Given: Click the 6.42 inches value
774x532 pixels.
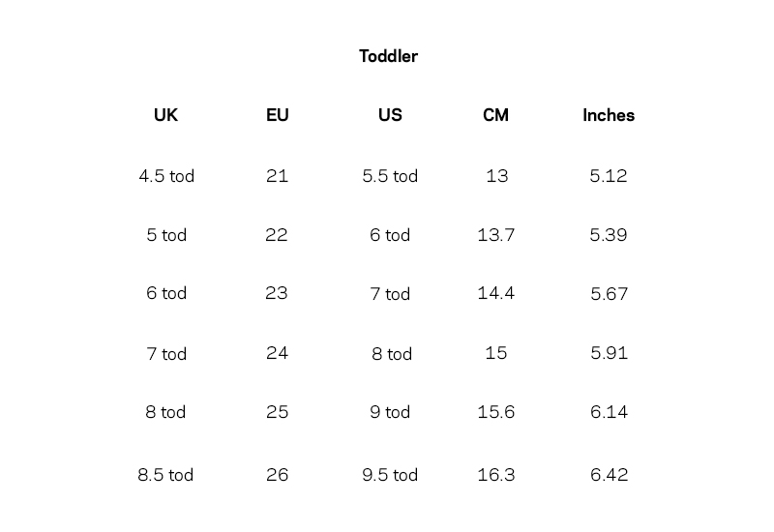Looking at the screenshot, I should tap(609, 475).
